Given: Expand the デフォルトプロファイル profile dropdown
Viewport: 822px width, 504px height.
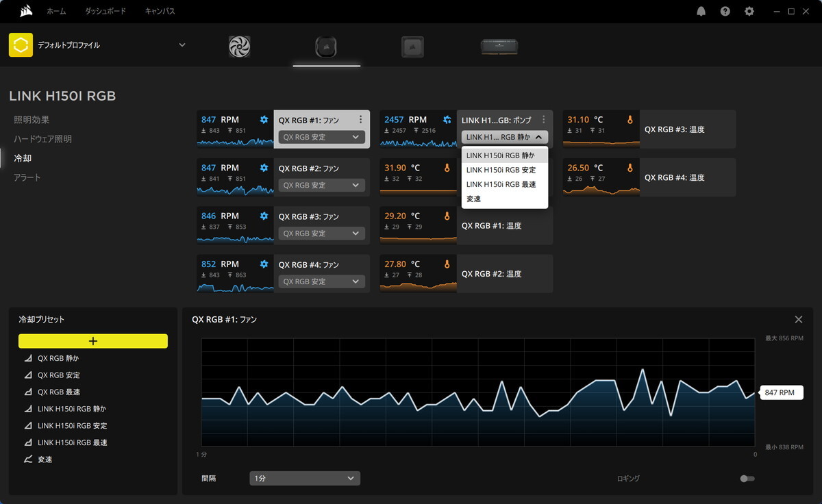Looking at the screenshot, I should click(x=182, y=45).
